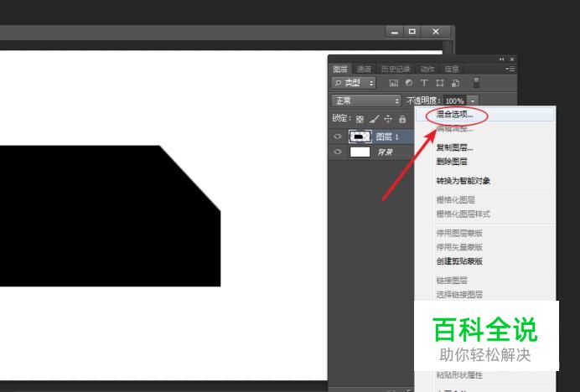Screen dimensions: 580x392
Task: Click shape layer filter icon
Action: [440, 83]
